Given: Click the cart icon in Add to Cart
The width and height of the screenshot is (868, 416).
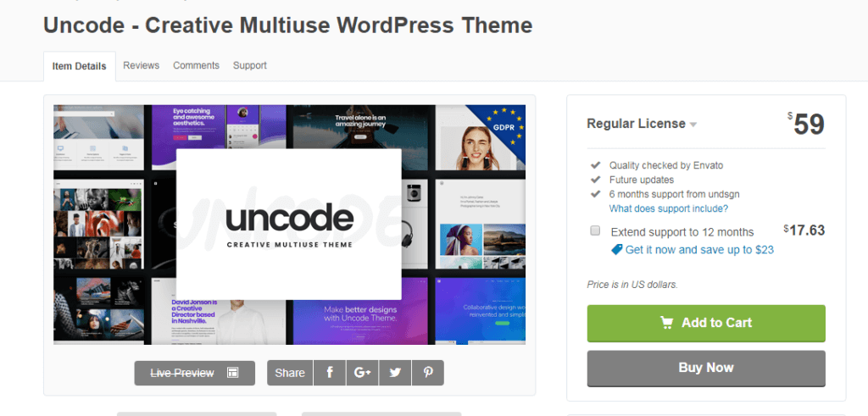Looking at the screenshot, I should pyautogui.click(x=667, y=323).
